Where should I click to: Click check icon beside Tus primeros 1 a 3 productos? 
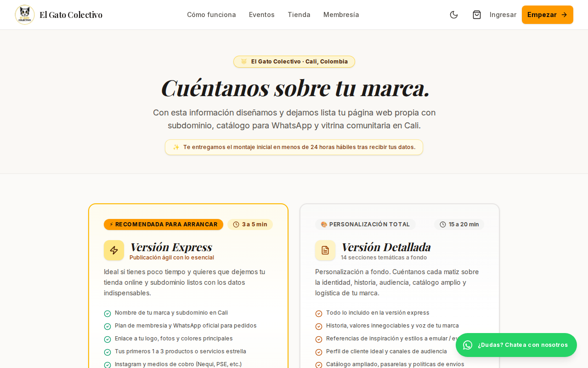click(x=107, y=352)
